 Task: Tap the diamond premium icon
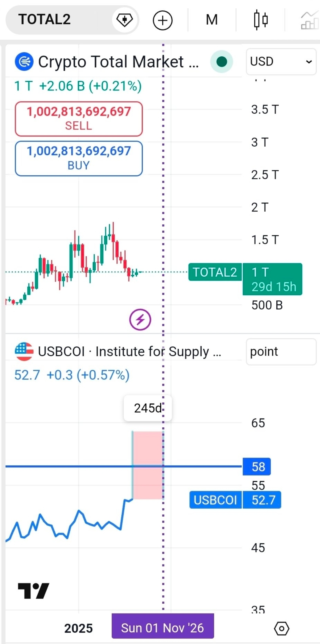coord(124,20)
